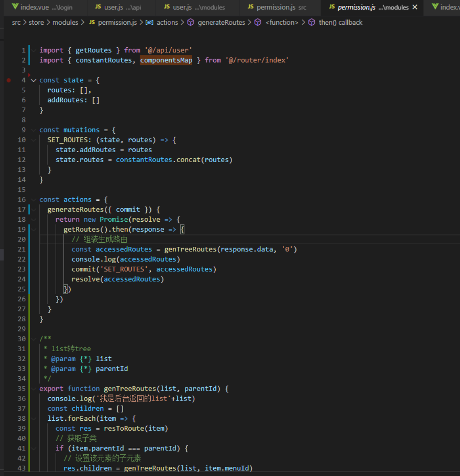The image size is (460, 476).
Task: Fold forEach callback at line 38
Action: coord(34,418)
